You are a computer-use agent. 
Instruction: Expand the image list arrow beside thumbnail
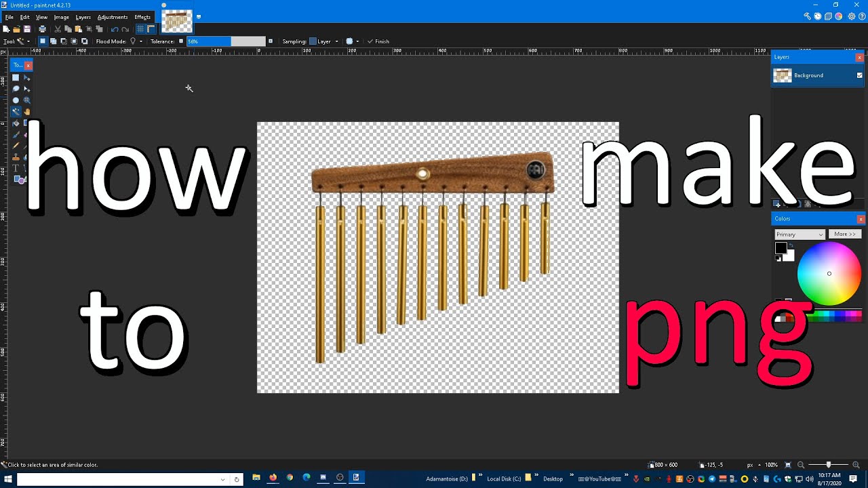coord(199,17)
